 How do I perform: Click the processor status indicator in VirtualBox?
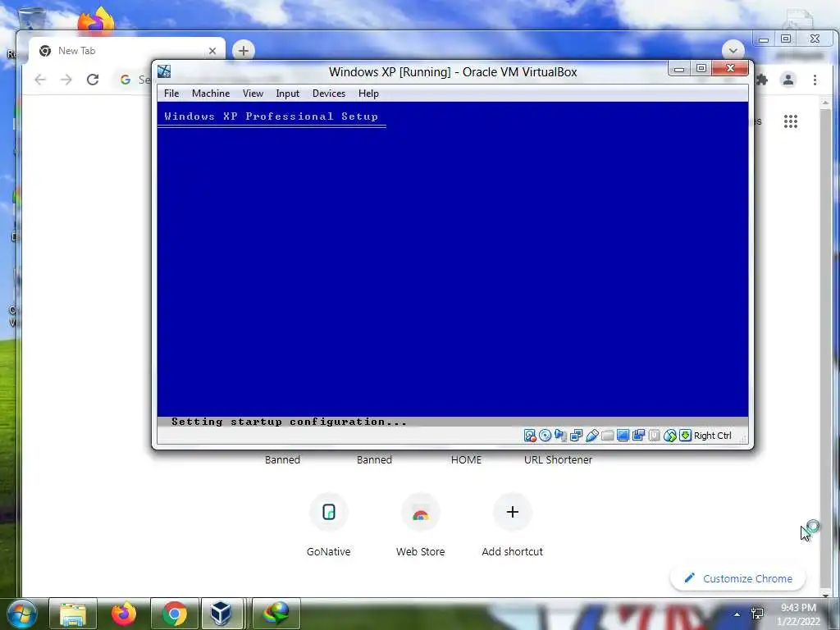point(654,436)
